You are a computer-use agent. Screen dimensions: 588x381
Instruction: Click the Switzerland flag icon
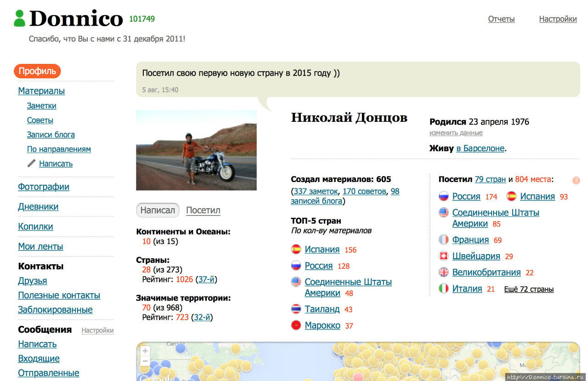pos(443,256)
